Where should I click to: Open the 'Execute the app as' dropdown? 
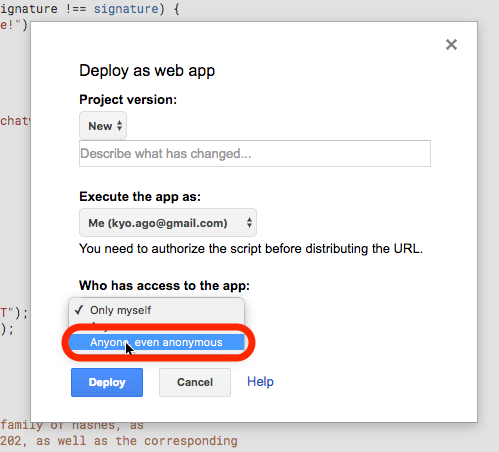coord(168,223)
